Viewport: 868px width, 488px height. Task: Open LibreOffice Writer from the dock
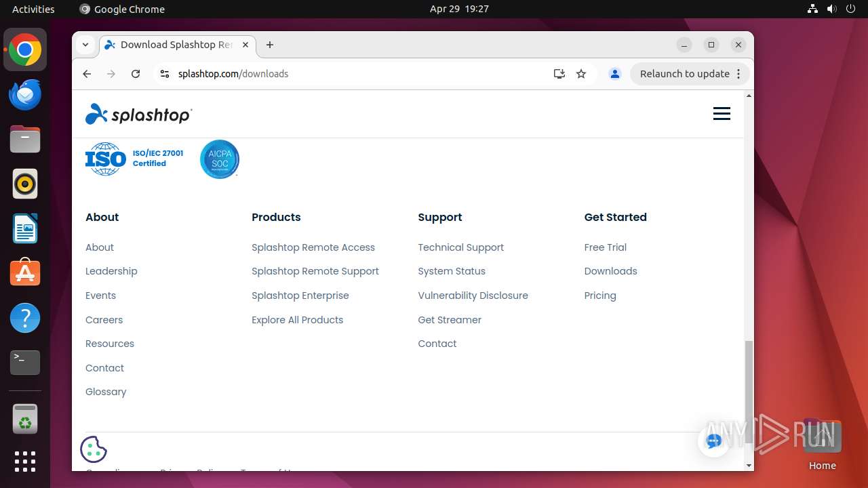(25, 228)
